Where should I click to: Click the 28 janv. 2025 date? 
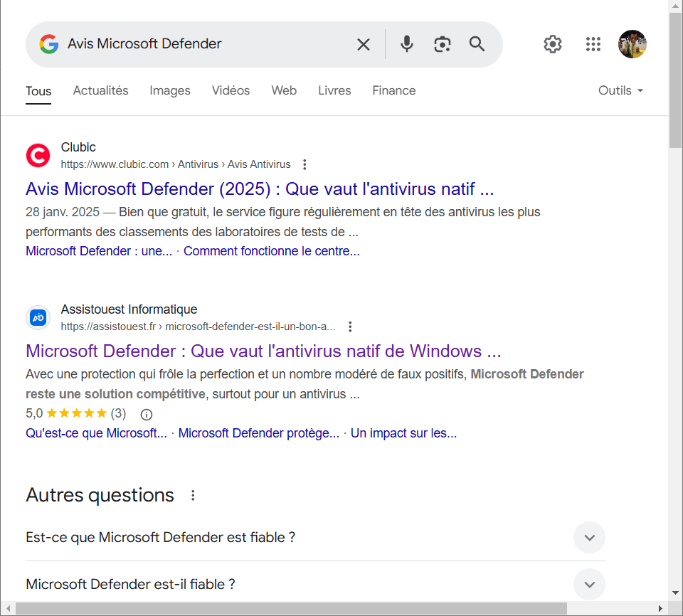(63, 212)
